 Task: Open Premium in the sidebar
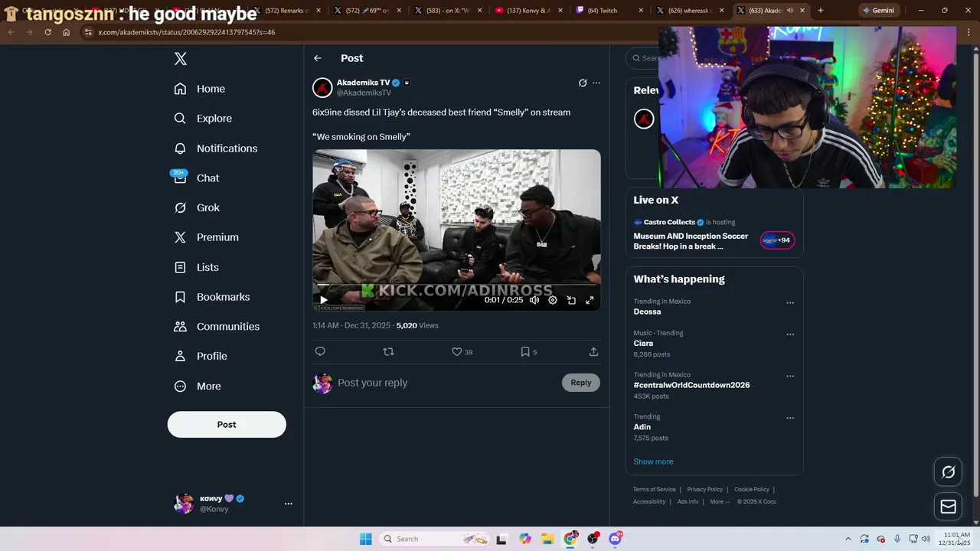[x=206, y=237]
